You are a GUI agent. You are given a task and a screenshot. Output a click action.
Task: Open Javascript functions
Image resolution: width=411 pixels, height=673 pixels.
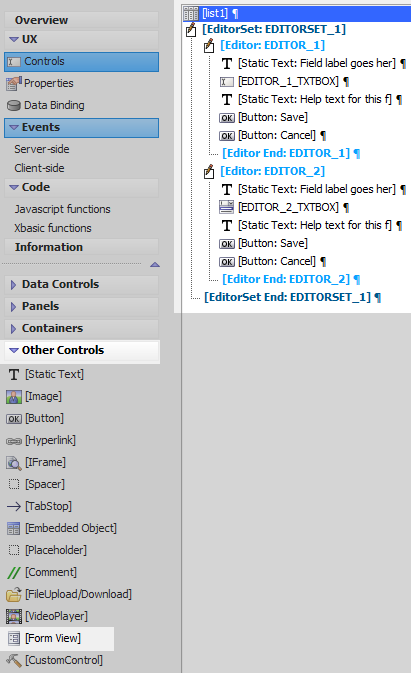point(62,209)
